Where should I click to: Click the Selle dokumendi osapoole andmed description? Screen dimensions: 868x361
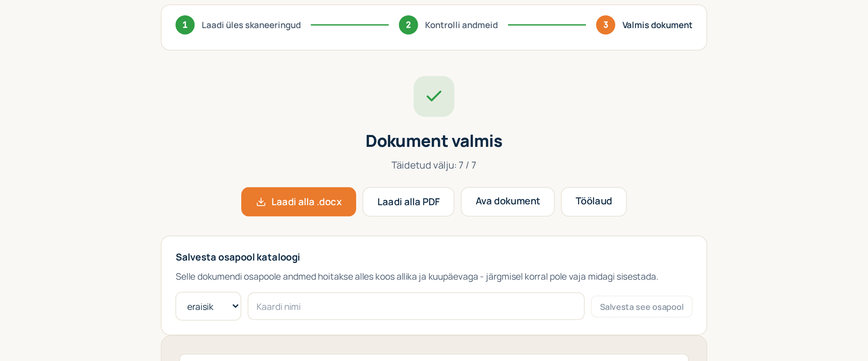click(417, 277)
